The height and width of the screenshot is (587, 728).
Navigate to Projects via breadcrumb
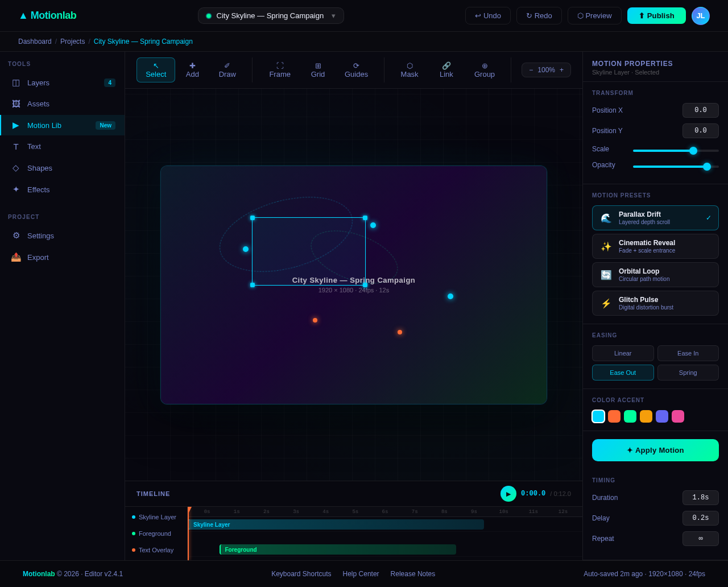point(72,41)
